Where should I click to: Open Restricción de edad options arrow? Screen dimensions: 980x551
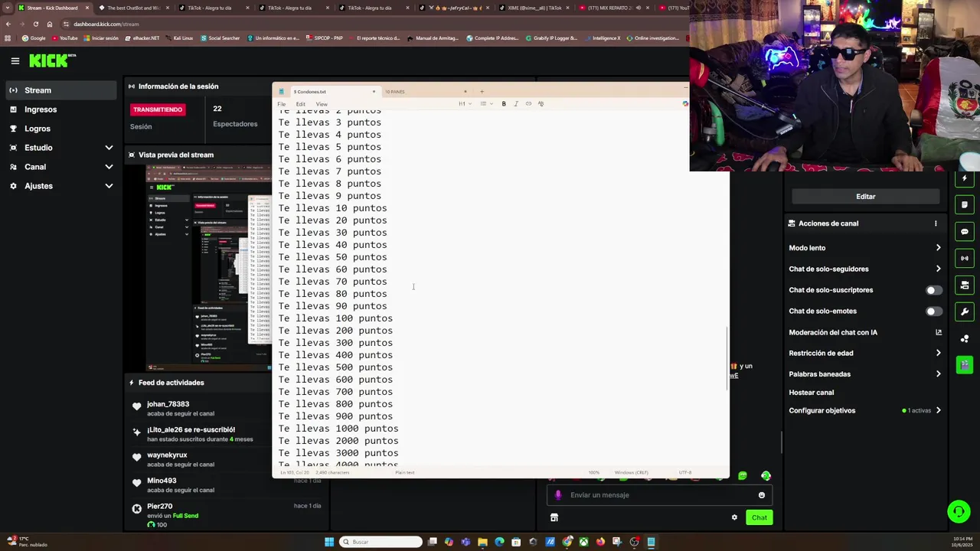[938, 353]
